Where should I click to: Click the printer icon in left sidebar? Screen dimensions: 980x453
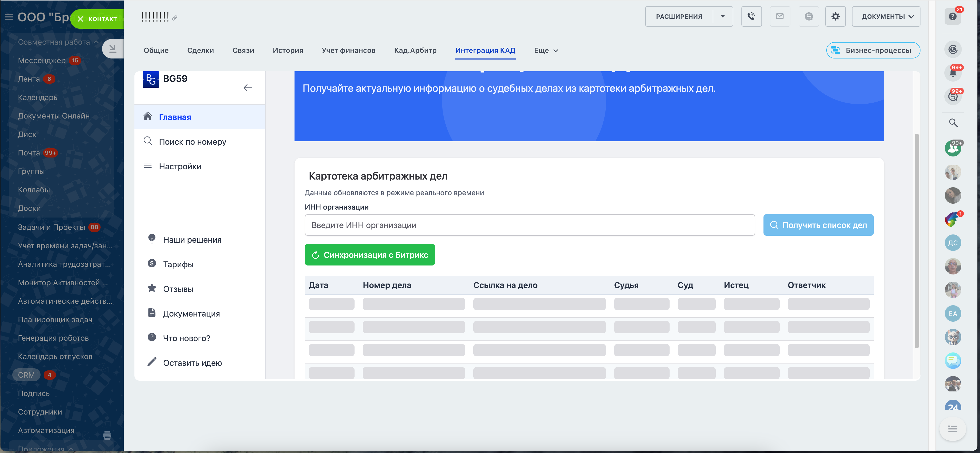point(107,435)
